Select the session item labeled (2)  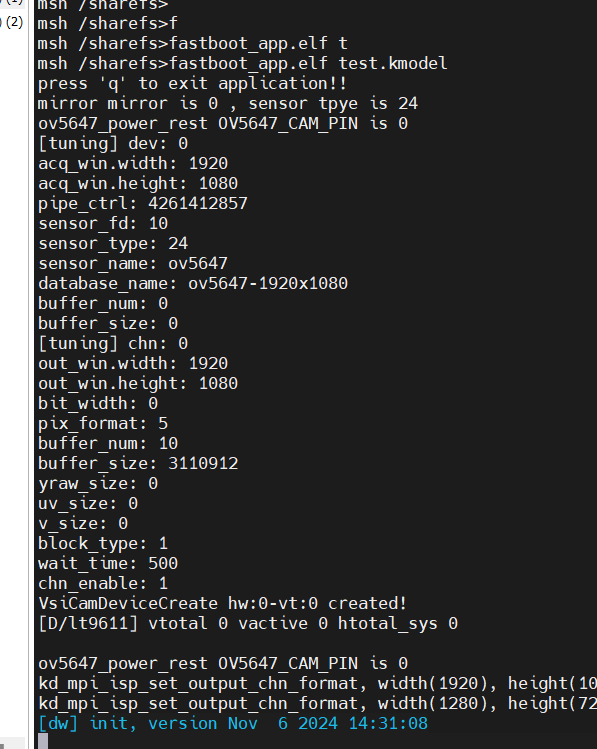click(13, 22)
